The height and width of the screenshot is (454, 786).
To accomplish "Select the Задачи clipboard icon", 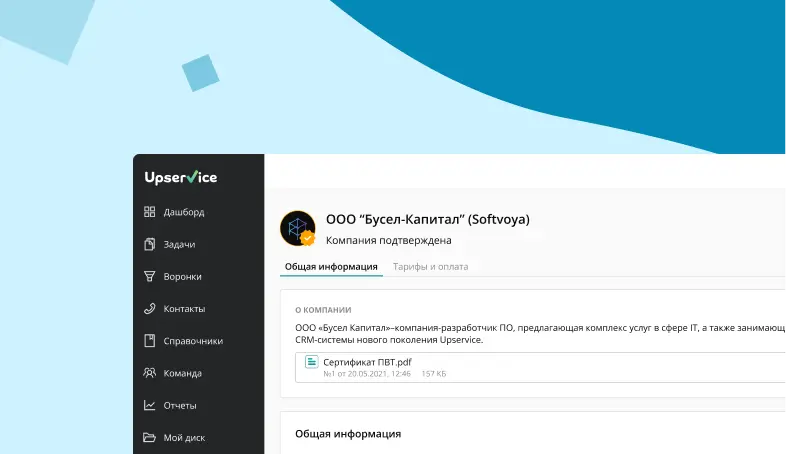I will coord(149,244).
